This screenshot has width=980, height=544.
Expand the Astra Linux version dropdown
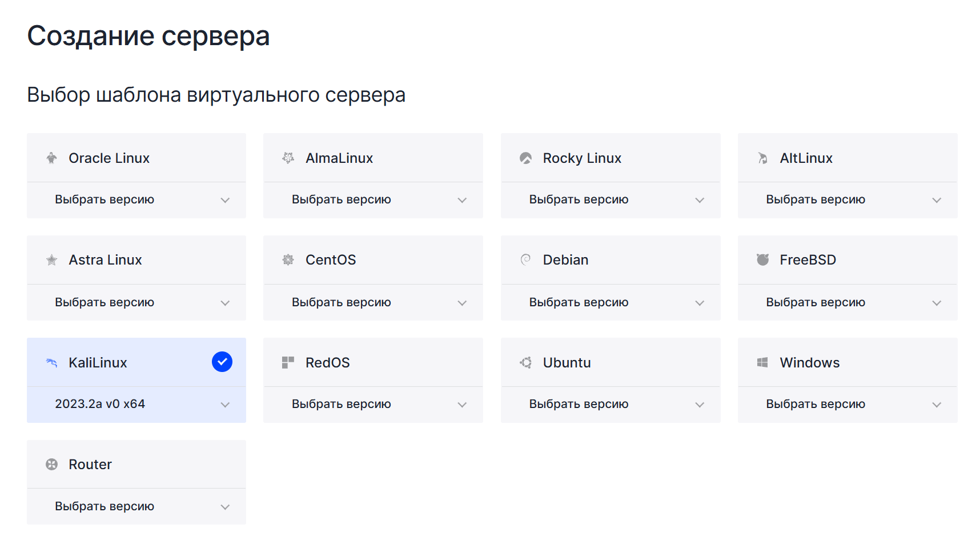136,302
